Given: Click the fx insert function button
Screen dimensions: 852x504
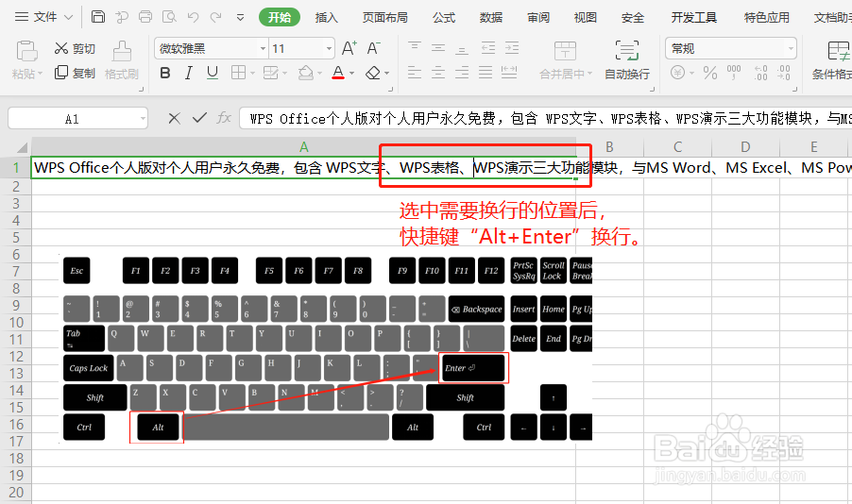Looking at the screenshot, I should coord(224,118).
